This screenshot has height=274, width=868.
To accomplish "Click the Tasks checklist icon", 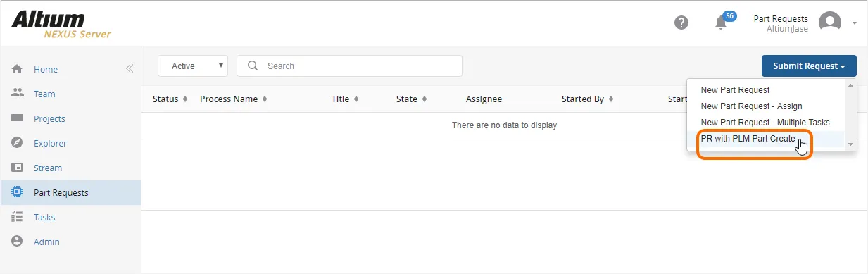I will (18, 217).
